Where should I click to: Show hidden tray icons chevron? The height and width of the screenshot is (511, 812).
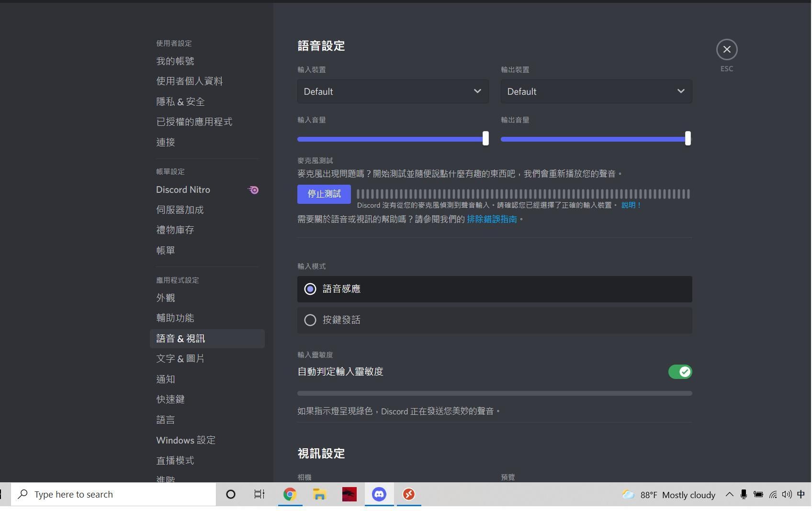730,495
